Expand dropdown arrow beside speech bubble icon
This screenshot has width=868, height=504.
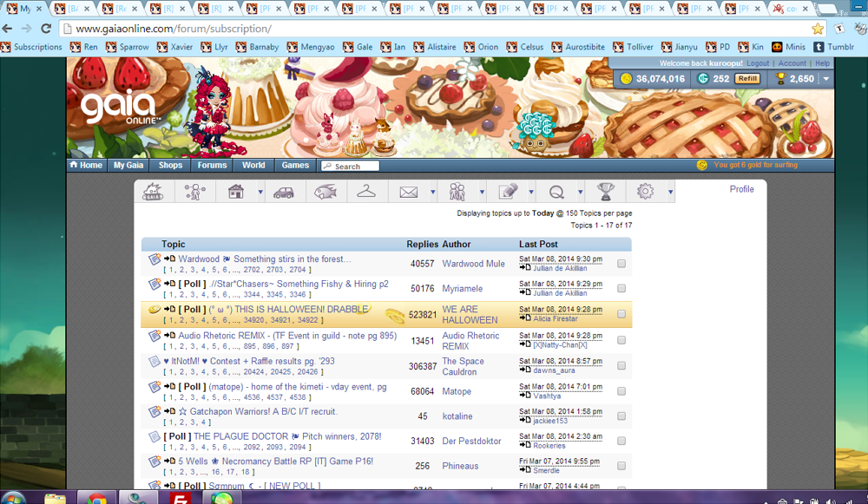(x=580, y=193)
